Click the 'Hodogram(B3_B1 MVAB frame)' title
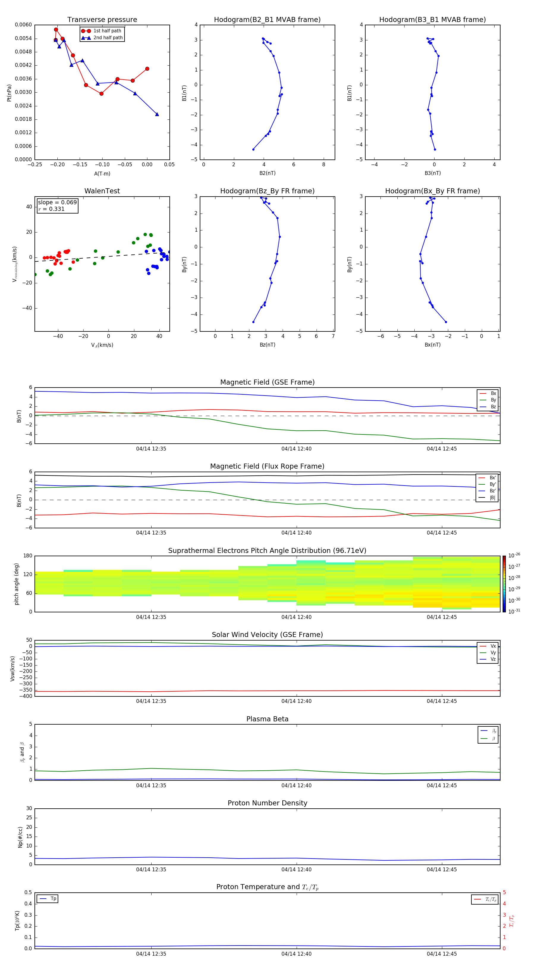Screen dimensions: 535x980 (x=432, y=20)
